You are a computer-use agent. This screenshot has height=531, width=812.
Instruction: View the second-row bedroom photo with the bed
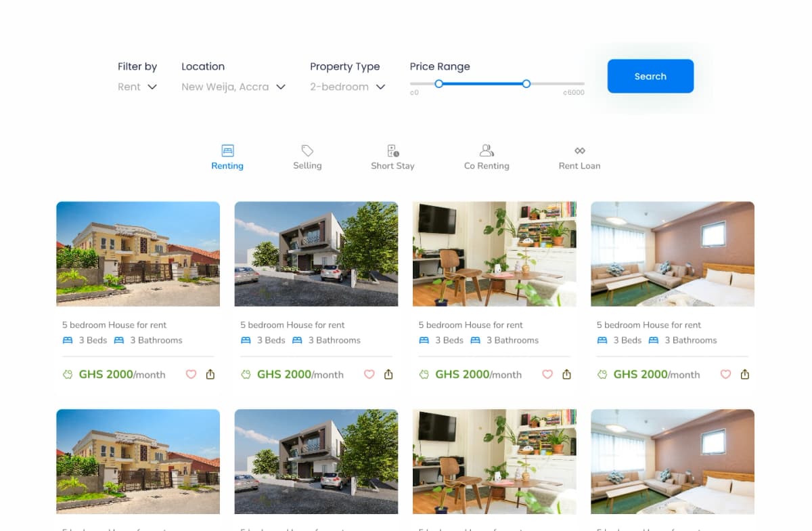[x=673, y=461]
